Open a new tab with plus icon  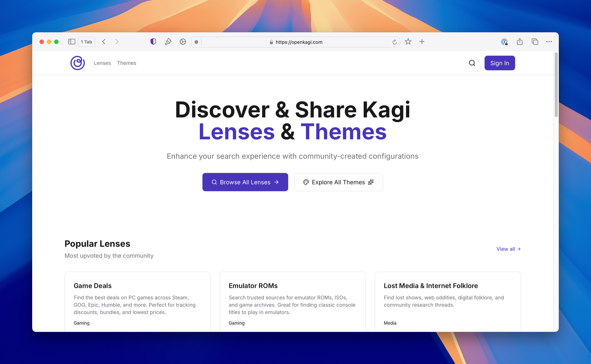click(x=422, y=42)
